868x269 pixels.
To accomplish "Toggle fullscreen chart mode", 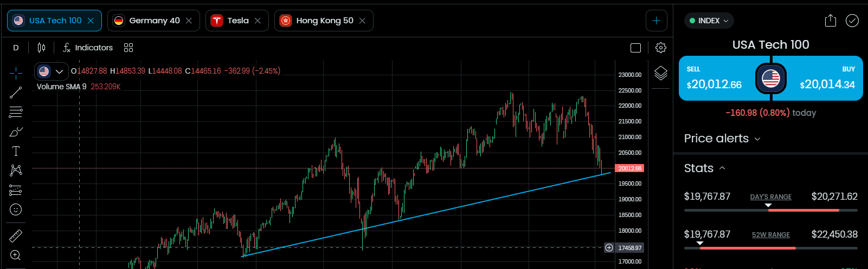I will tap(635, 48).
